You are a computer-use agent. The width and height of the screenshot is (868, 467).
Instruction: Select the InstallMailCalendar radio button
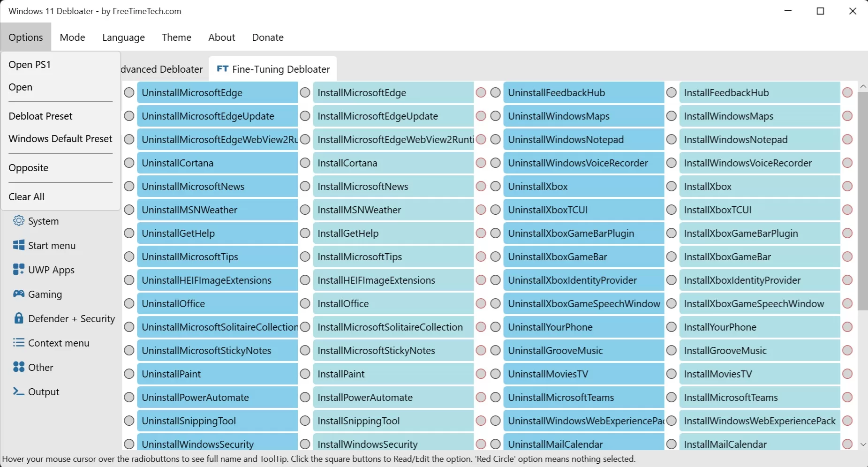pos(671,444)
